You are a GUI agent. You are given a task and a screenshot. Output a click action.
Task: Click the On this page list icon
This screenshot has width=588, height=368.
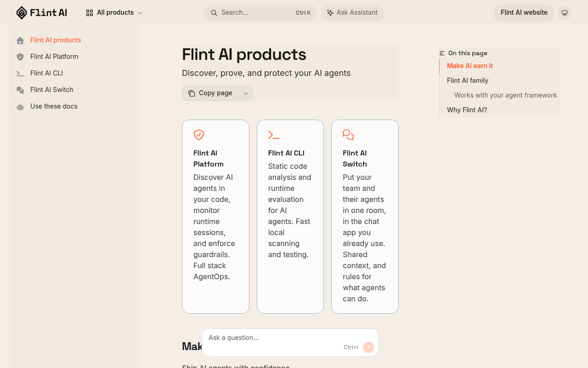coord(442,53)
